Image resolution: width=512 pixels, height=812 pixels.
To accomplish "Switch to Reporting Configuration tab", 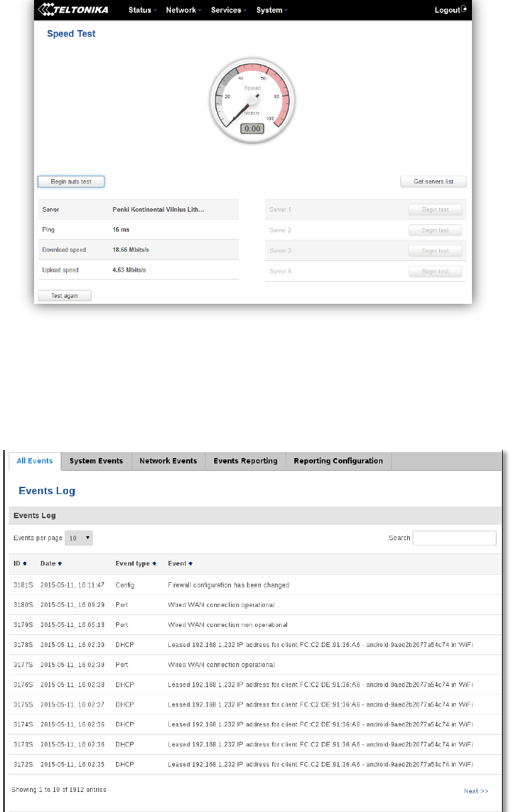I will (338, 461).
